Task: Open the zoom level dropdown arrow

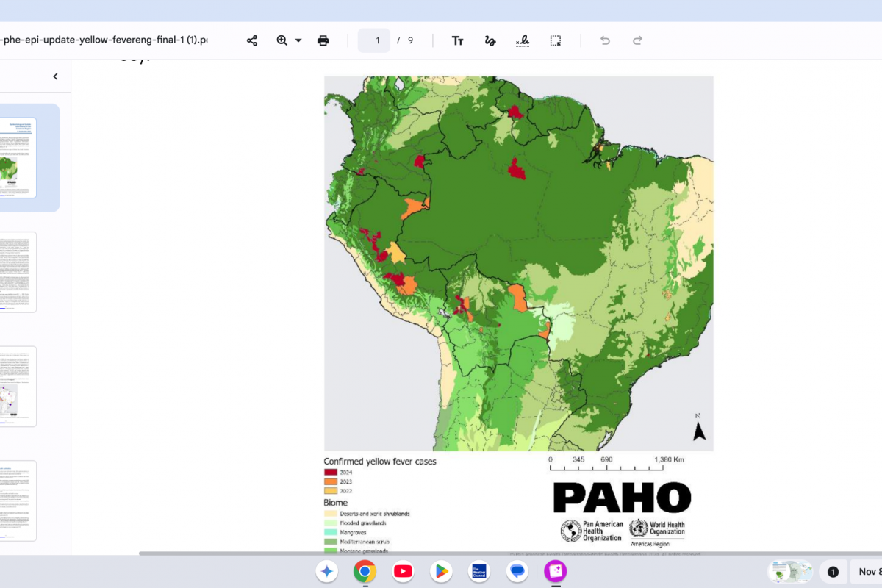Action: [x=298, y=40]
